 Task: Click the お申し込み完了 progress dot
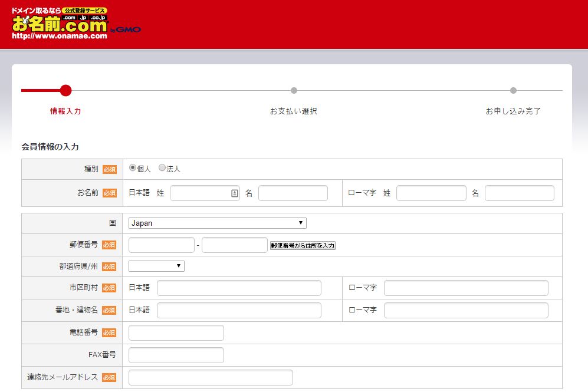click(513, 90)
